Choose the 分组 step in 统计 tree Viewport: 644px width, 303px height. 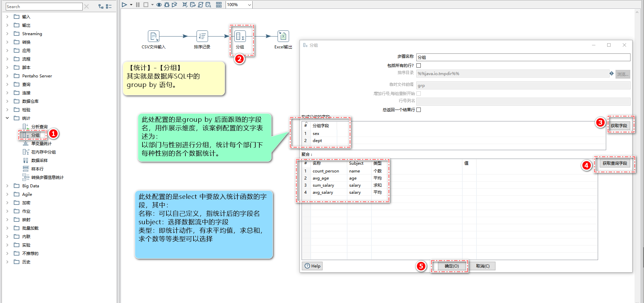(x=35, y=135)
